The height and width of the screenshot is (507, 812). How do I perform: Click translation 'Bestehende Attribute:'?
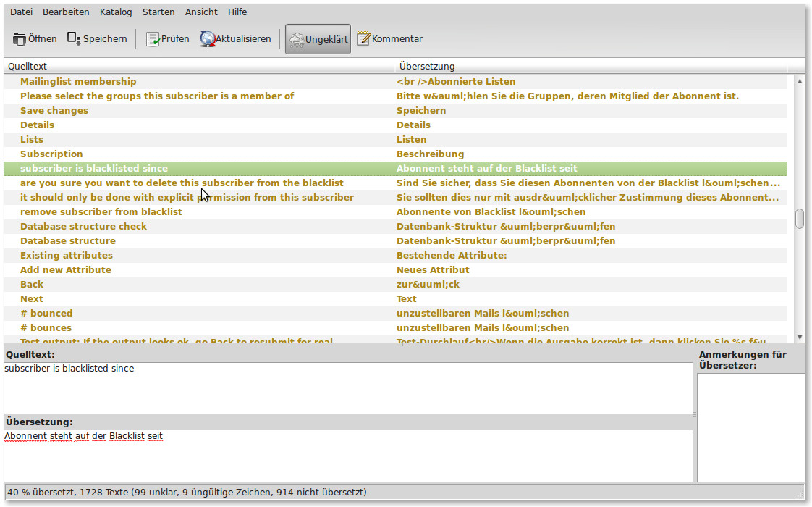coord(452,256)
